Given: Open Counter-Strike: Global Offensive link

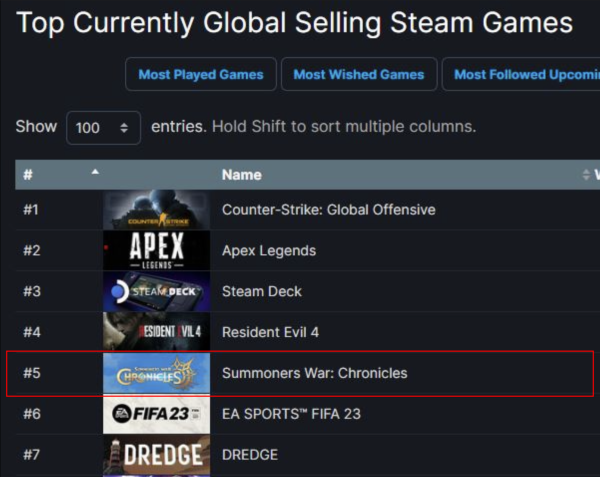Looking at the screenshot, I should pyautogui.click(x=328, y=210).
